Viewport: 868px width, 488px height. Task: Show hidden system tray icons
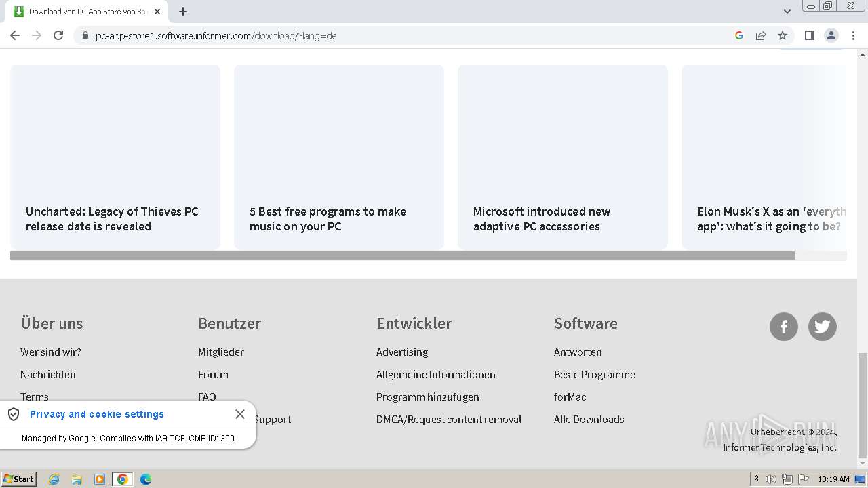[x=756, y=479]
